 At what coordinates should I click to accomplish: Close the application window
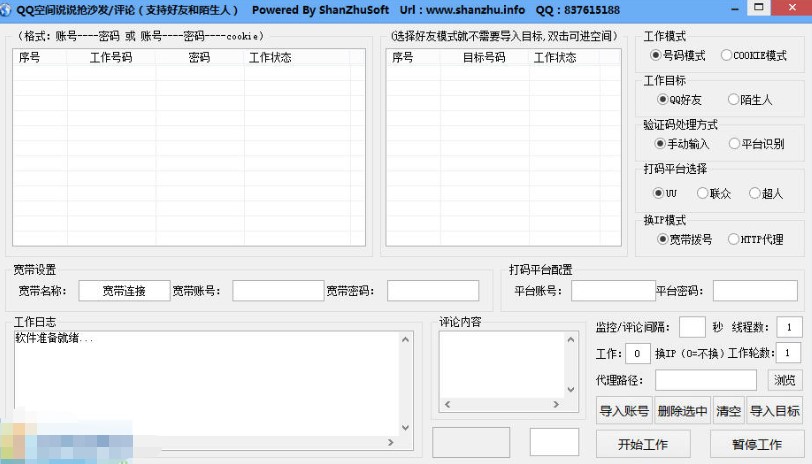pyautogui.click(x=792, y=7)
